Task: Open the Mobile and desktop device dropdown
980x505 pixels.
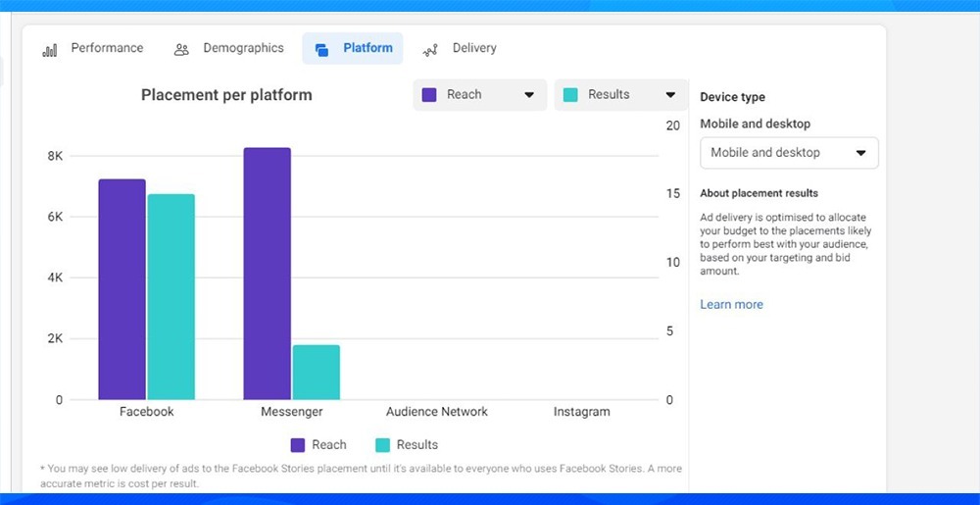Action: (789, 153)
